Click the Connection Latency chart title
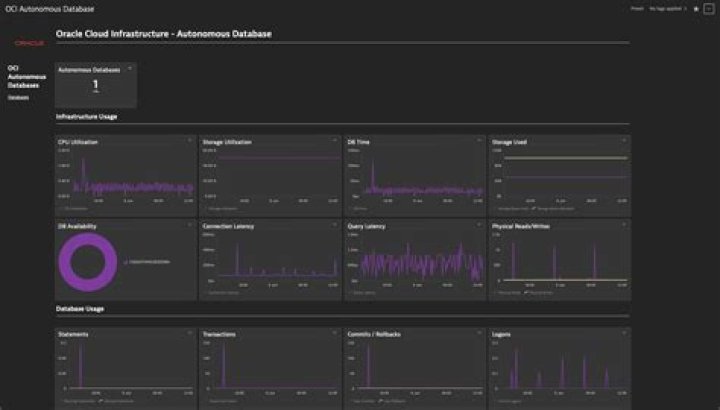This screenshot has height=410, width=720. point(228,226)
